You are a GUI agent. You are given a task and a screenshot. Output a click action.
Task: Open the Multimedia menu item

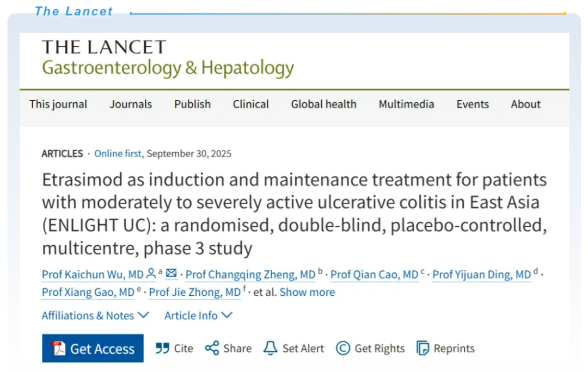coord(406,104)
